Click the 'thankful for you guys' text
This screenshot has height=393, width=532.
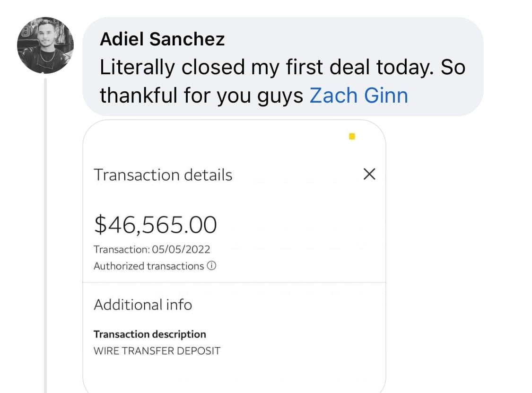click(201, 96)
